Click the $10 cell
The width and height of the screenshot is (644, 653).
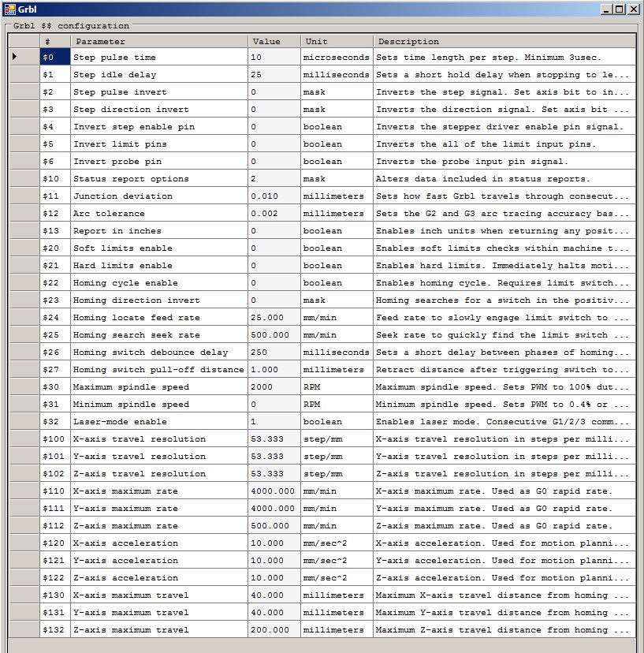[55, 179]
